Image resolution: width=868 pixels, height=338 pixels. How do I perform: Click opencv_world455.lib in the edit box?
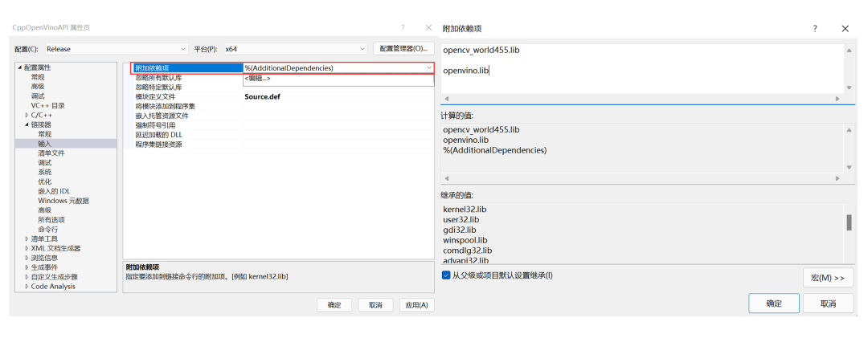pyautogui.click(x=481, y=51)
